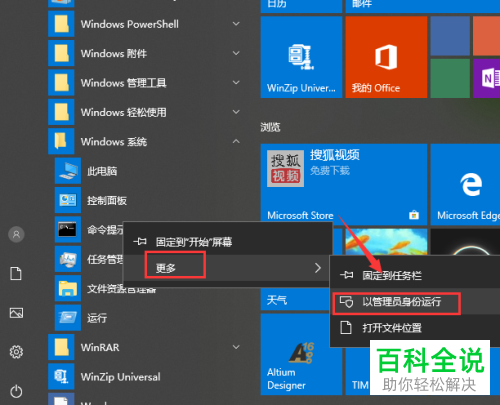Expand the WinRAR chevron
The image size is (500, 405).
[236, 347]
